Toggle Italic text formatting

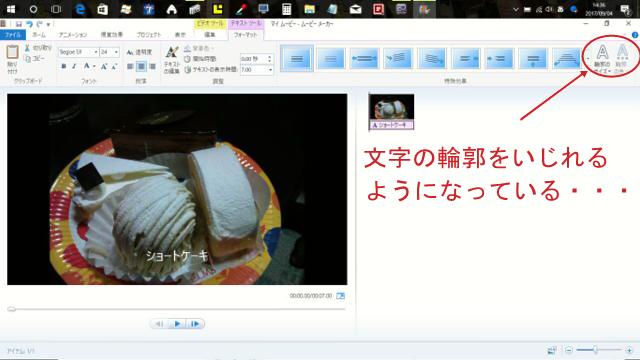[x=74, y=66]
